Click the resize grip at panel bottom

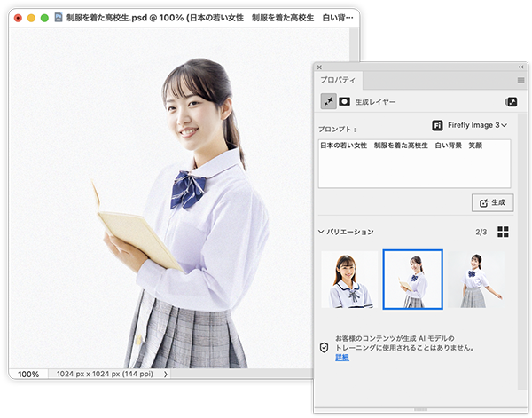[420, 410]
